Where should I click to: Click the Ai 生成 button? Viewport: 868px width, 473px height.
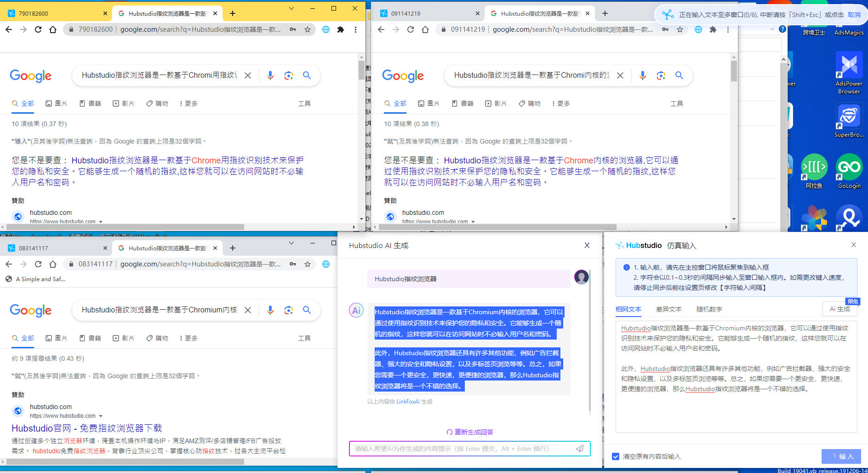tap(839, 309)
